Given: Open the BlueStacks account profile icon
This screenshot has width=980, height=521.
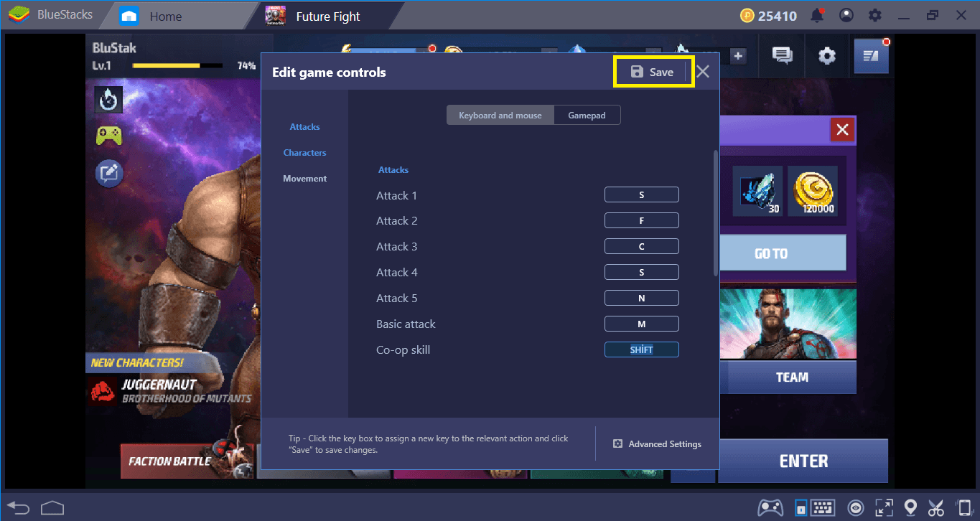Looking at the screenshot, I should tap(846, 16).
